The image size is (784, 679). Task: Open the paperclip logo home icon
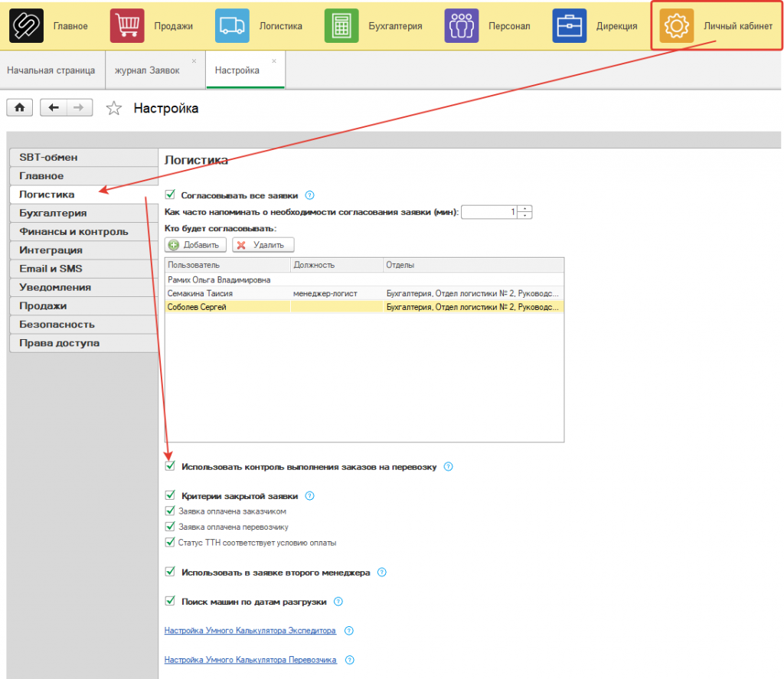click(x=26, y=25)
